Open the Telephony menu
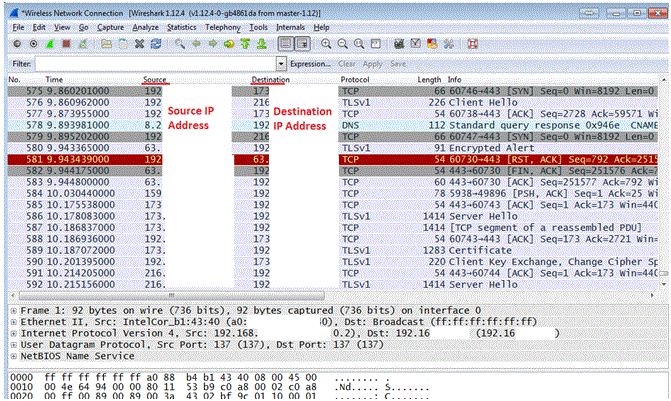This screenshot has height=401, width=671. (223, 27)
